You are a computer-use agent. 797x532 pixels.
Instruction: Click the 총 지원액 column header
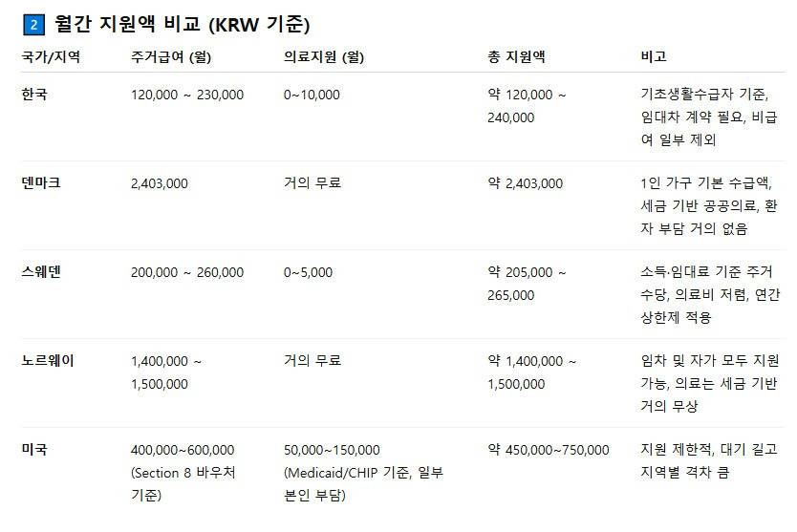(516, 56)
